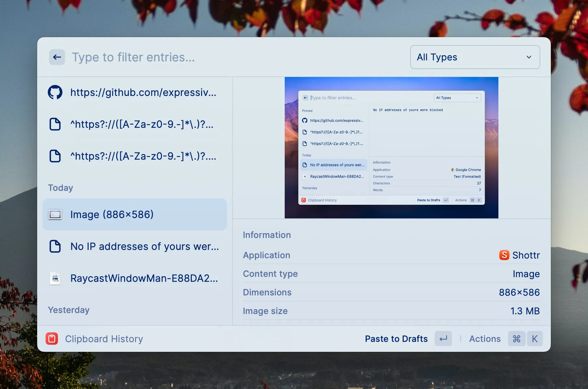Click the image thumbnail icon for Image entry
The width and height of the screenshot is (588, 389).
[55, 214]
